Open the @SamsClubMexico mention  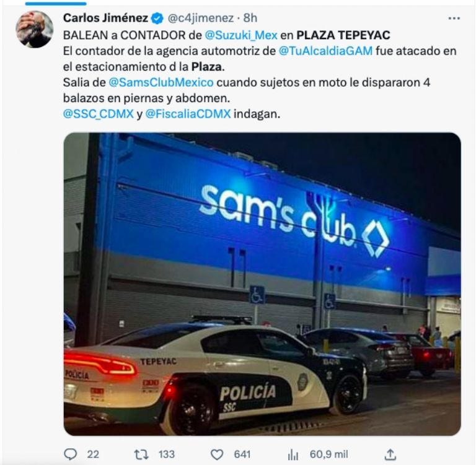coord(161,82)
